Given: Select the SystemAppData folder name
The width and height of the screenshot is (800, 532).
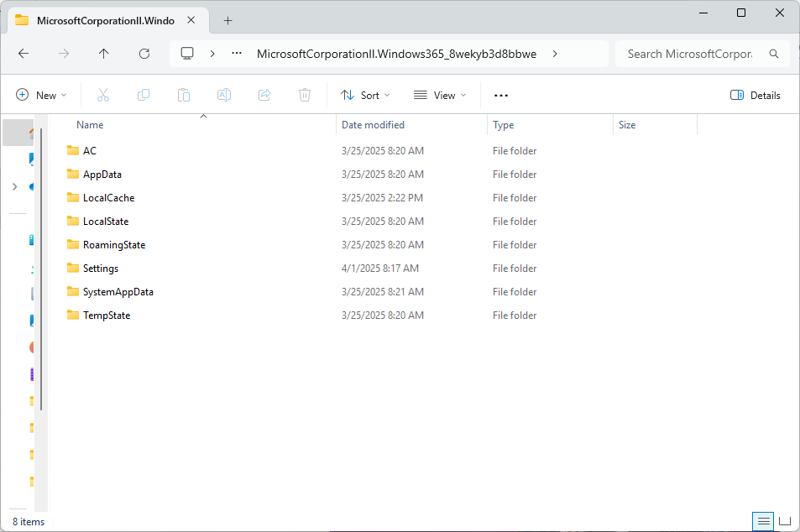Looking at the screenshot, I should (x=118, y=292).
